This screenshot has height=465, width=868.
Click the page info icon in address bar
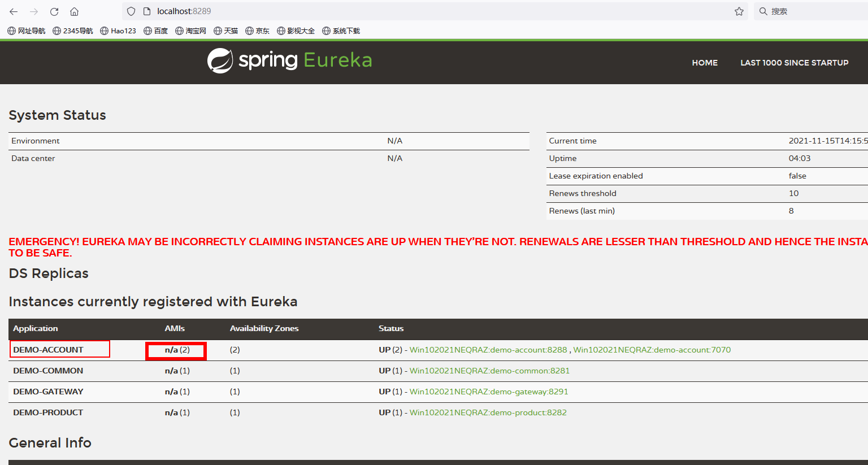147,11
